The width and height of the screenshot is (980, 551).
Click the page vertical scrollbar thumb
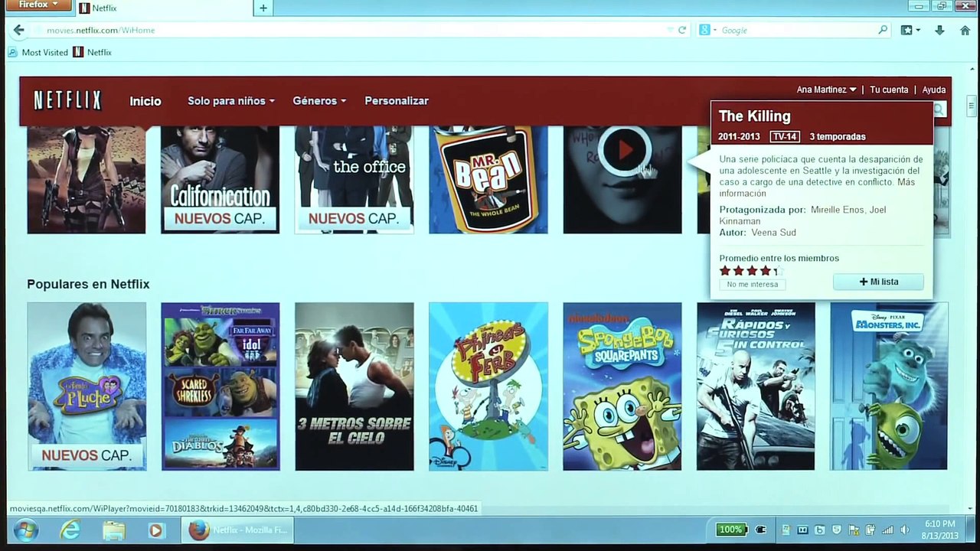tap(972, 106)
